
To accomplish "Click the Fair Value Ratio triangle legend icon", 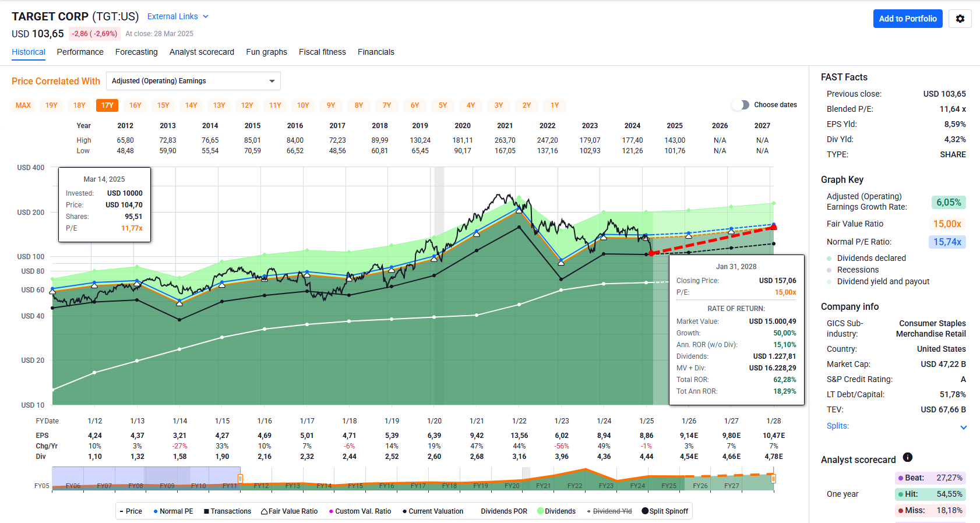I will [264, 511].
